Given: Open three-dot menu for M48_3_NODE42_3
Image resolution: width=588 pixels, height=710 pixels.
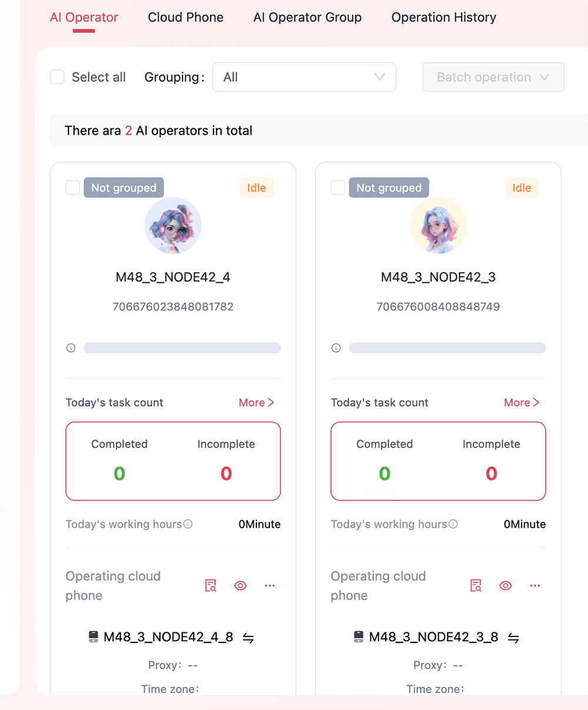Looking at the screenshot, I should coord(535,585).
